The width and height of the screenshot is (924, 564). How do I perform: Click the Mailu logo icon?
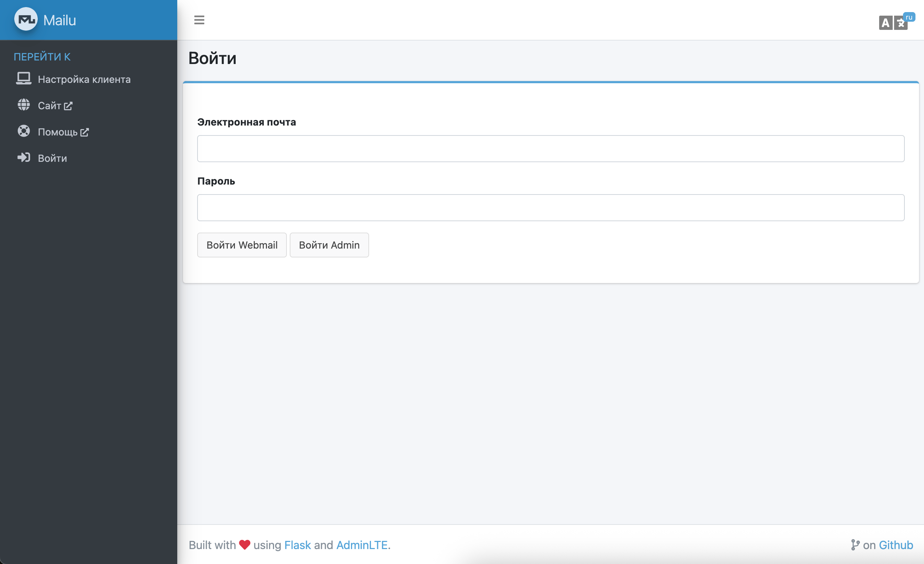(26, 20)
